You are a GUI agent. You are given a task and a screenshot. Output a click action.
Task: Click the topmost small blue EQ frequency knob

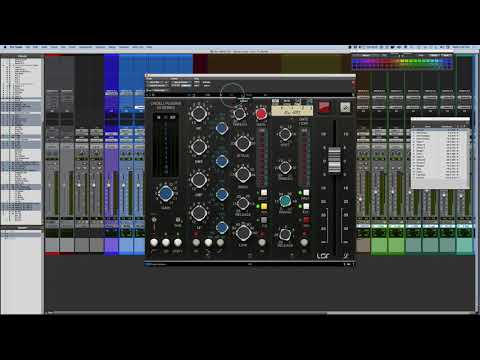click(x=221, y=128)
